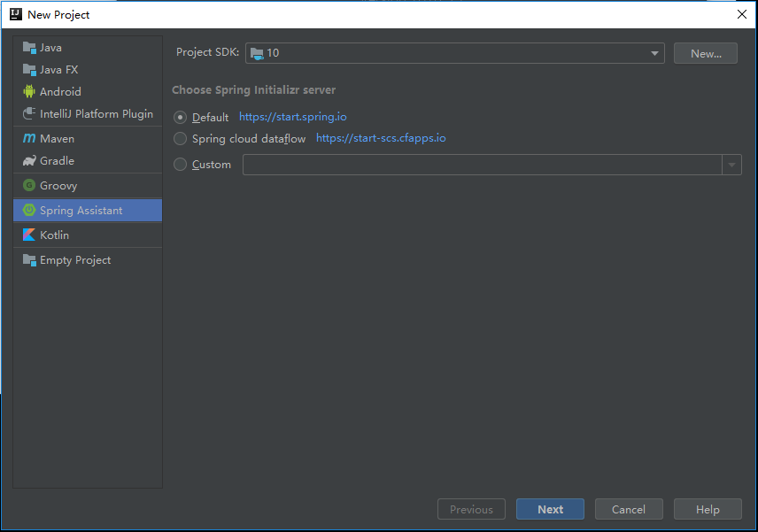Click the Project SDK combo box showing 10
Viewport: 758px width, 532px height.
(455, 53)
